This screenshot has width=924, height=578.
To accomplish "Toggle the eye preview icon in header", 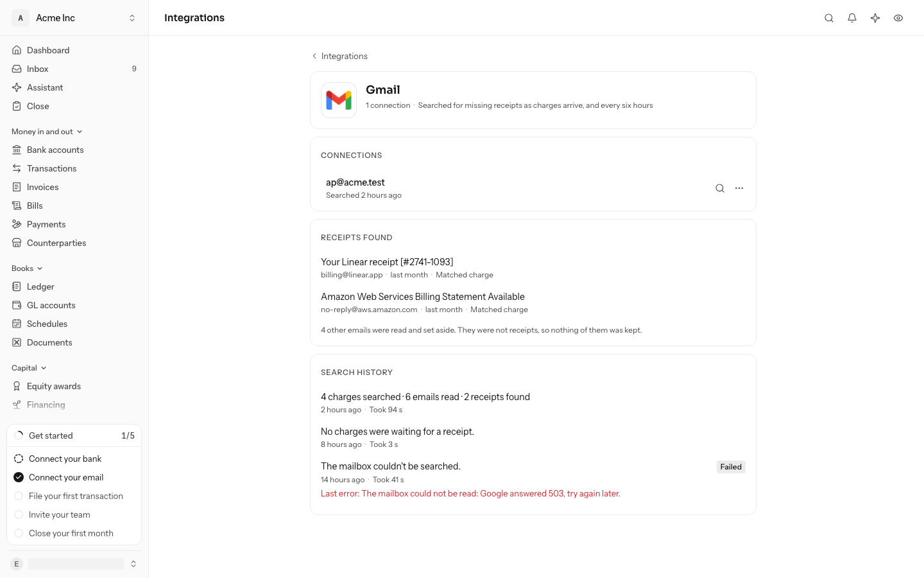I will [x=898, y=18].
